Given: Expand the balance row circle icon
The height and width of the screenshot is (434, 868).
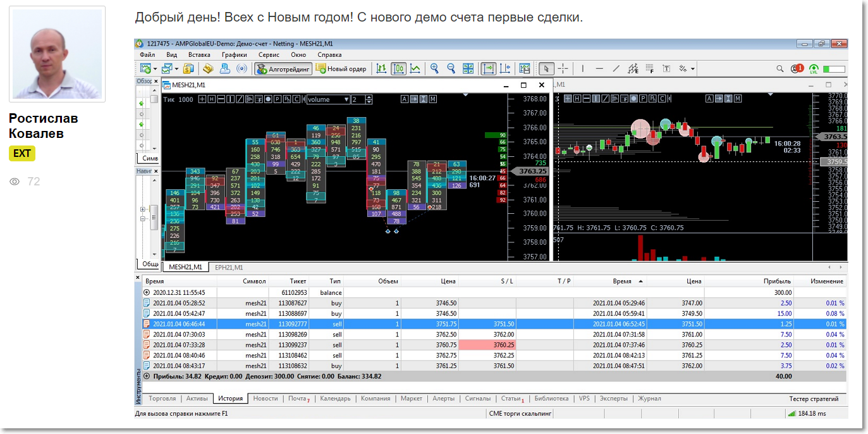Looking at the screenshot, I should (147, 292).
